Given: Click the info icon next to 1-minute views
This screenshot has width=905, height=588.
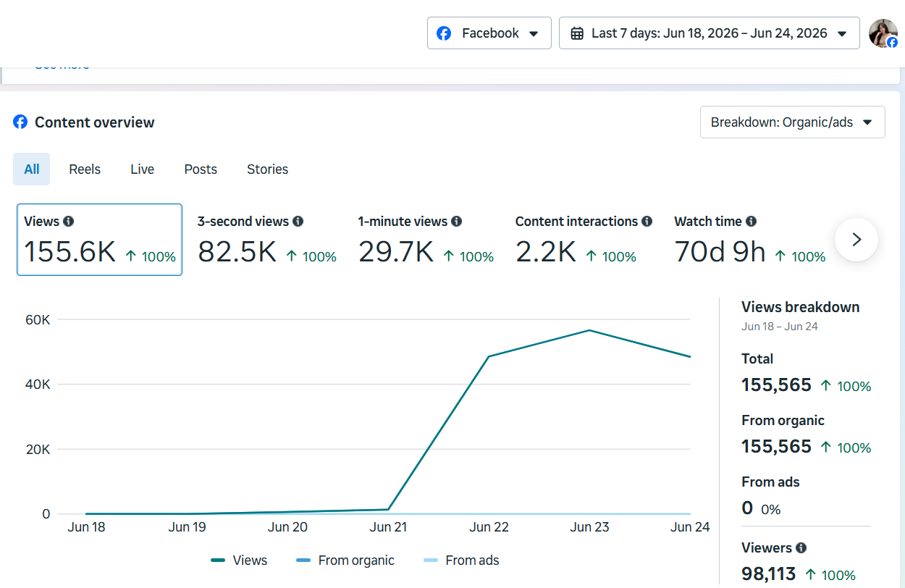Looking at the screenshot, I should [456, 222].
